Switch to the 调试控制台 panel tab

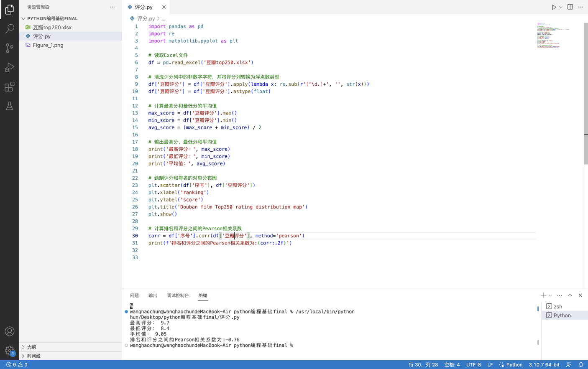point(178,295)
